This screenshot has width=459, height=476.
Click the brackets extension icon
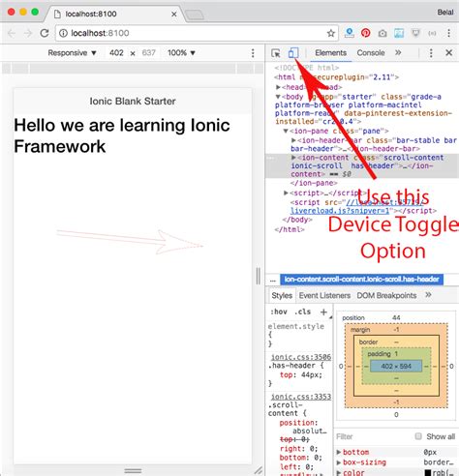(x=432, y=33)
